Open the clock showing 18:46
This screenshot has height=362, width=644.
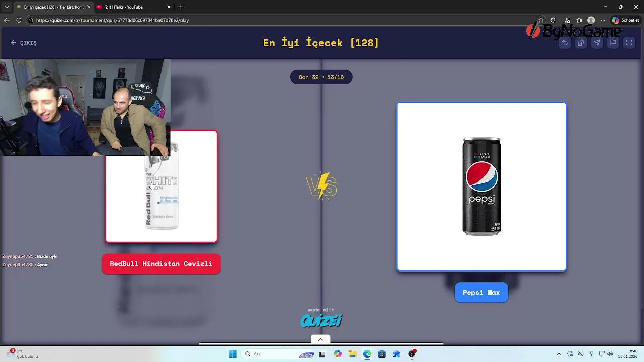(x=628, y=354)
